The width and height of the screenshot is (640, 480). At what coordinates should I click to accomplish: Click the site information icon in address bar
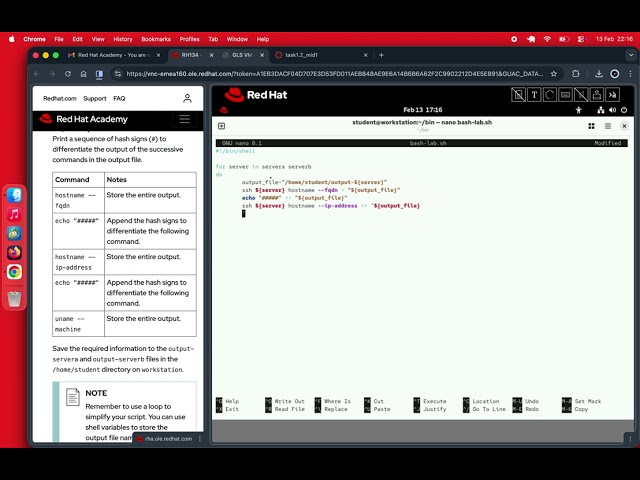point(118,74)
